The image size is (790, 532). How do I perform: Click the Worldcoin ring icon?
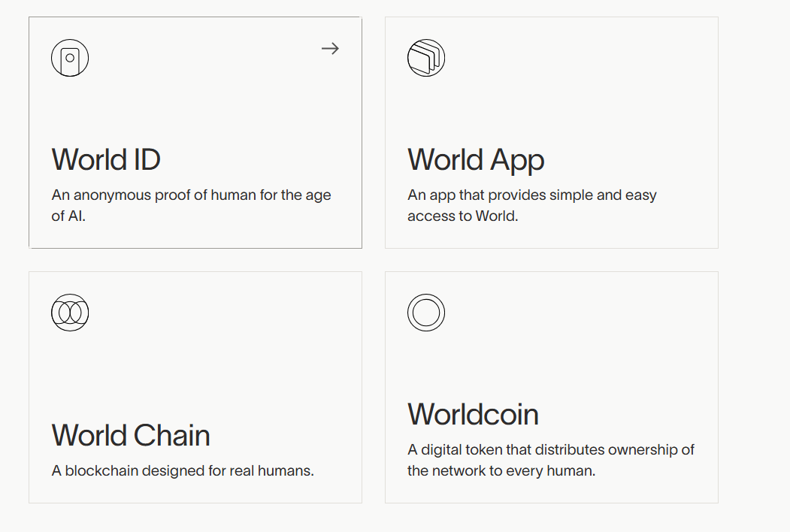click(x=426, y=313)
